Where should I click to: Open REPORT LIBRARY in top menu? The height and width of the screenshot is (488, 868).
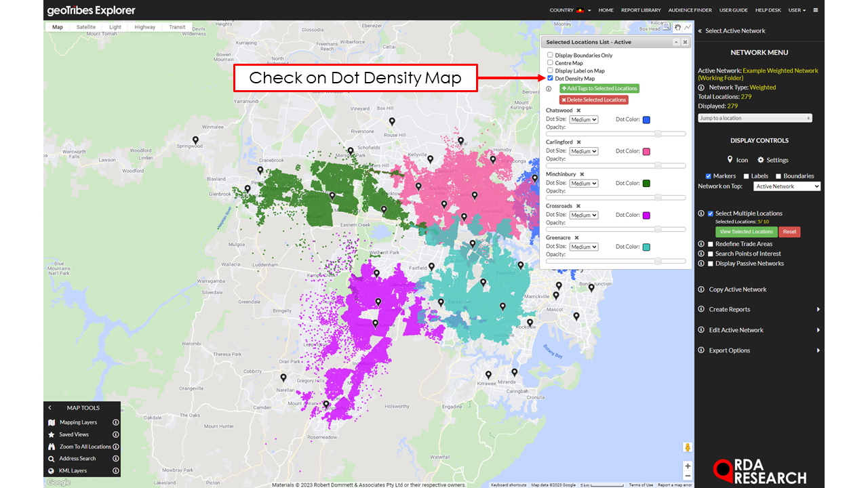[641, 10]
